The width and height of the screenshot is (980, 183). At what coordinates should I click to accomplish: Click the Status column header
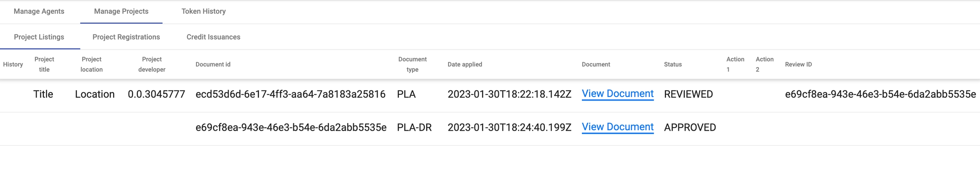[x=672, y=64]
